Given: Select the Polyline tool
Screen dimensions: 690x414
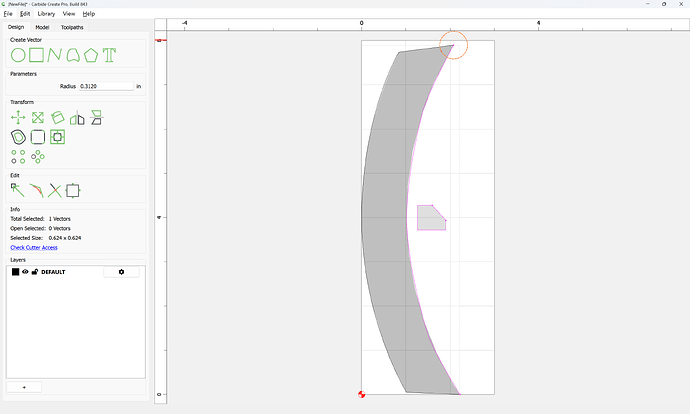Looking at the screenshot, I should (x=54, y=55).
